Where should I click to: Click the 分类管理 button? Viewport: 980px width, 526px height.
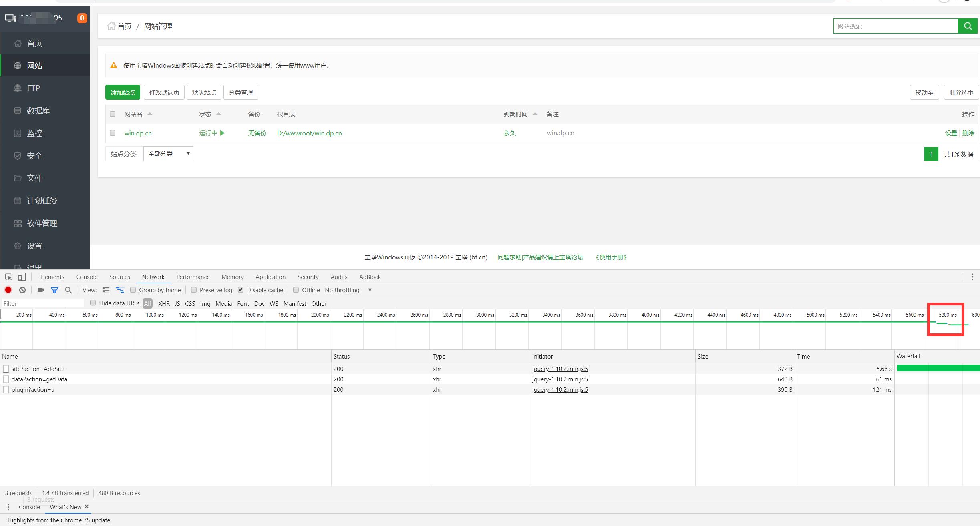(x=241, y=92)
